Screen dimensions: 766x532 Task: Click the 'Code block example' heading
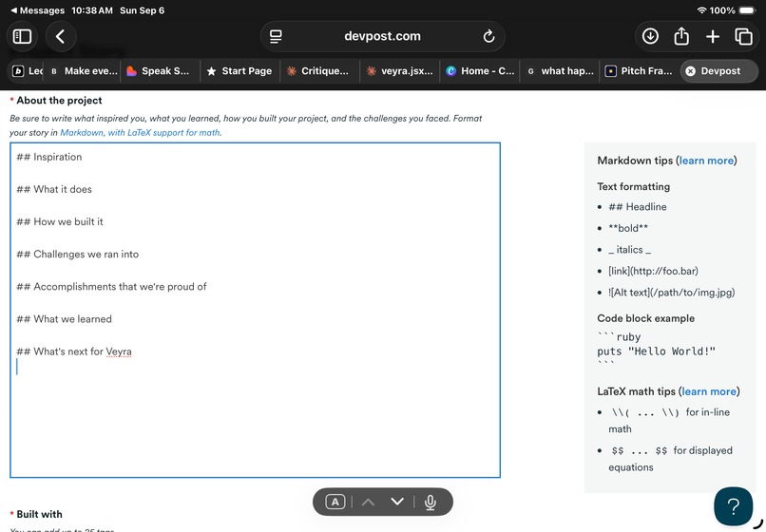(646, 318)
